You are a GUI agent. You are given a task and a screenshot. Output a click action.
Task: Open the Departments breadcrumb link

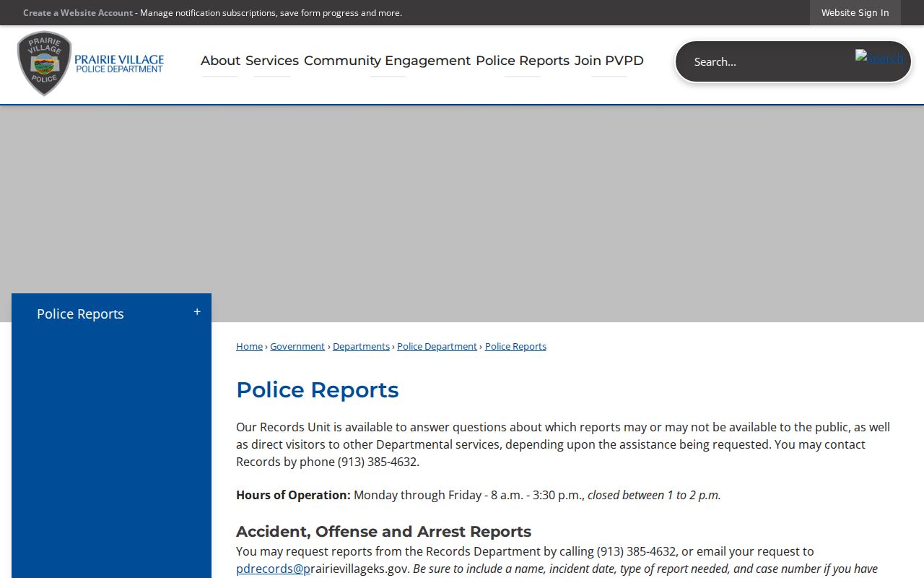pyautogui.click(x=361, y=346)
